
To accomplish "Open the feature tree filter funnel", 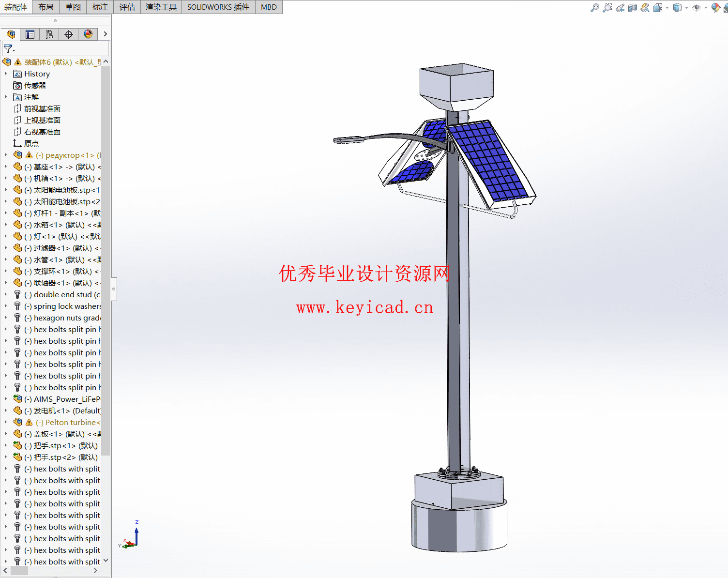I will coord(9,49).
